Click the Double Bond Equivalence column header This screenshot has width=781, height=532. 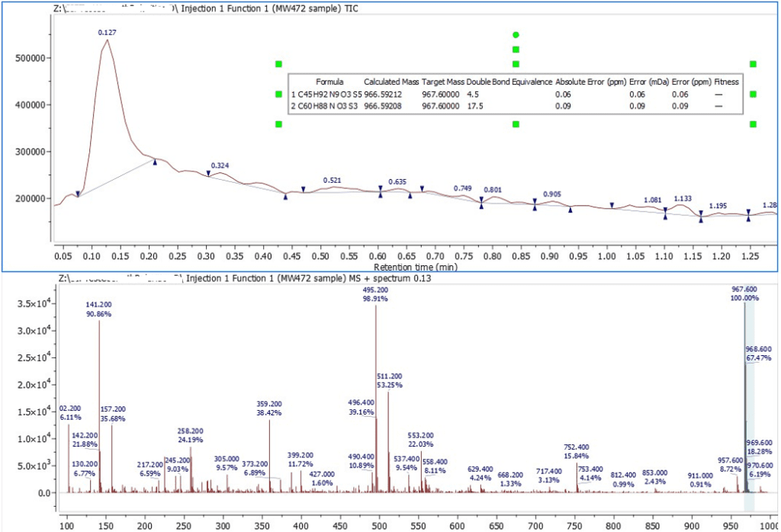coord(508,80)
